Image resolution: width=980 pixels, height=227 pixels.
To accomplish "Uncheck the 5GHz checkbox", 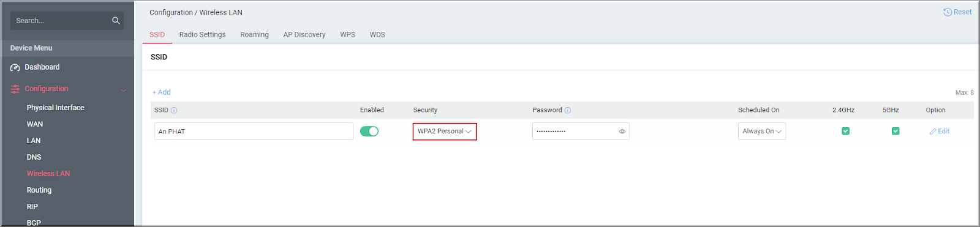I will pyautogui.click(x=895, y=131).
